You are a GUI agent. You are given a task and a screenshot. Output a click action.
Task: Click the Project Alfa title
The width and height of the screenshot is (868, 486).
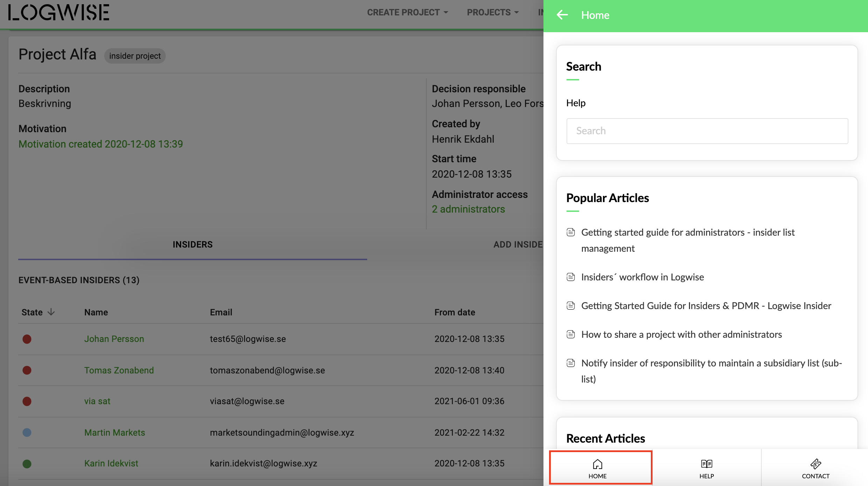57,55
